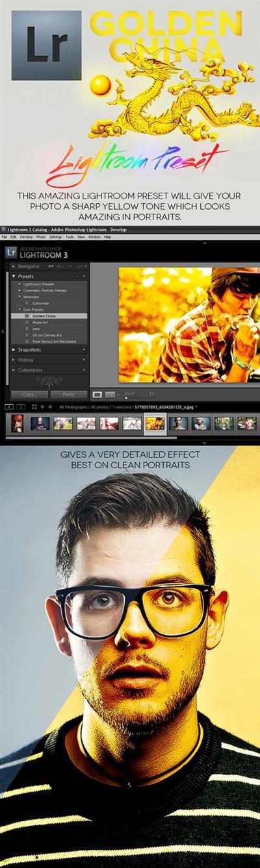Image resolution: width=260 pixels, height=868 pixels.
Task: Open the Help menu
Action: (x=108, y=237)
